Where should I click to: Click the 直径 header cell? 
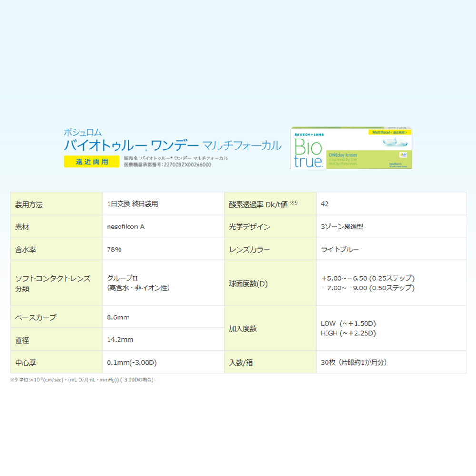point(57,340)
